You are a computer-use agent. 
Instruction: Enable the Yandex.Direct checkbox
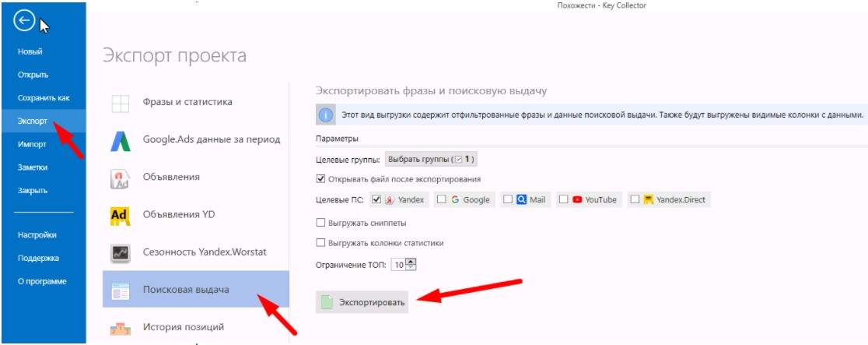pos(635,199)
